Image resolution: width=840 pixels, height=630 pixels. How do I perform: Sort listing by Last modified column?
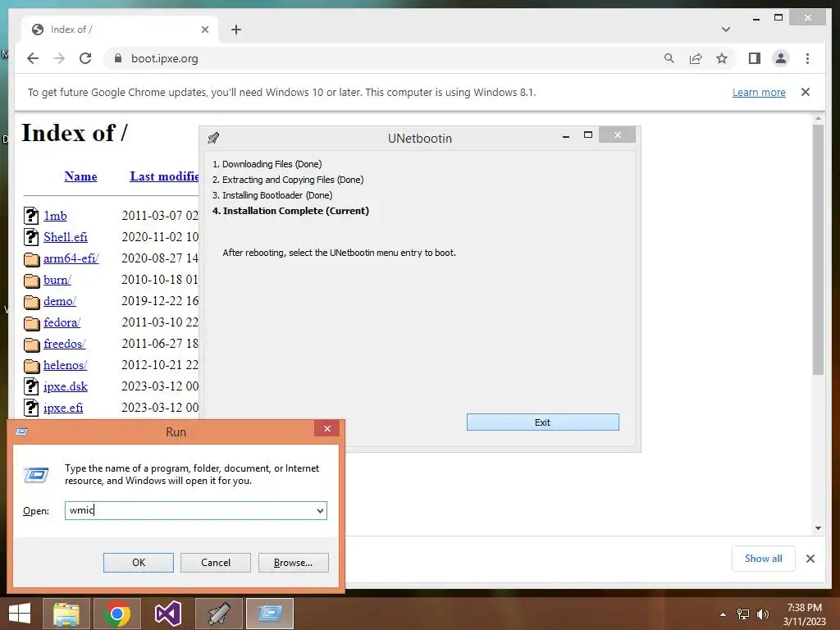164,176
